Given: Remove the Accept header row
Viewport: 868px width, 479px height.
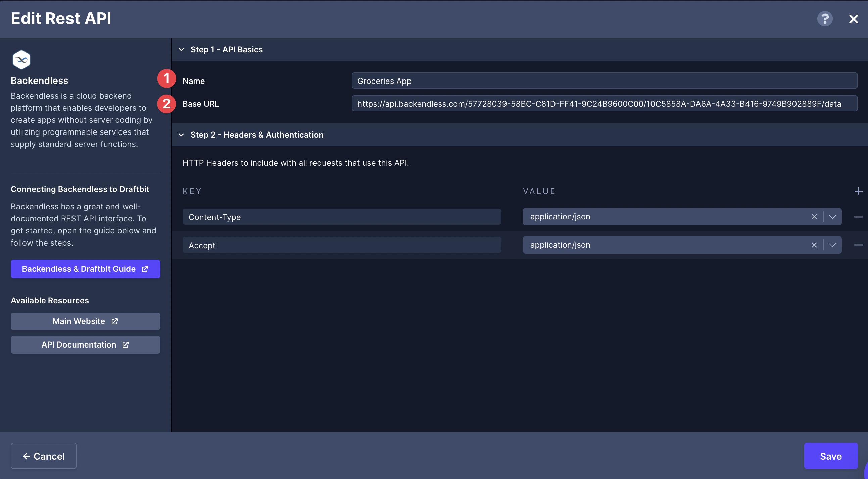Looking at the screenshot, I should [x=858, y=245].
